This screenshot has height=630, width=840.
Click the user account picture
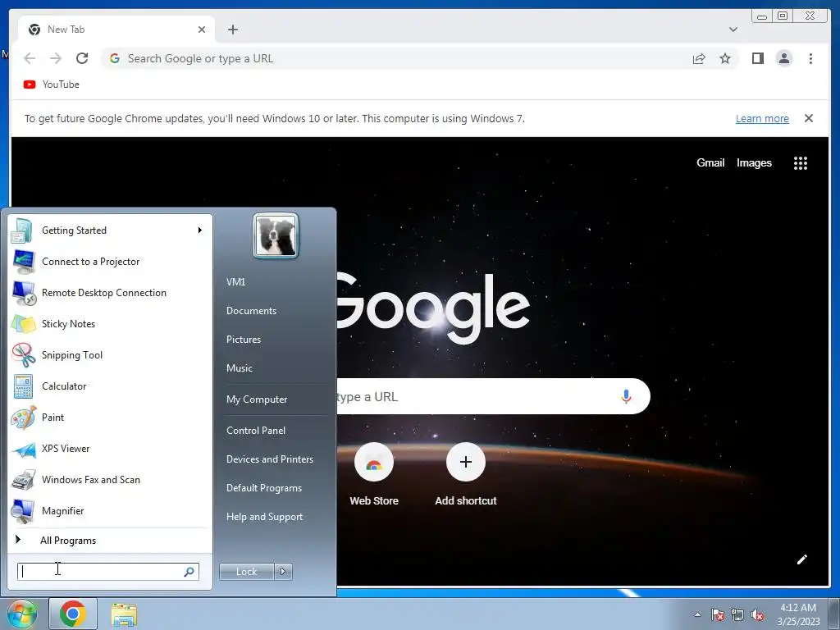(276, 235)
